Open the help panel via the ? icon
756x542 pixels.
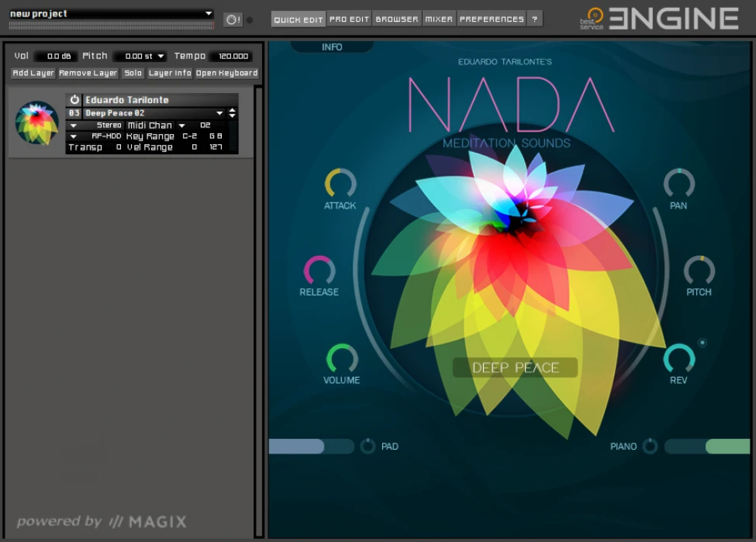point(535,19)
